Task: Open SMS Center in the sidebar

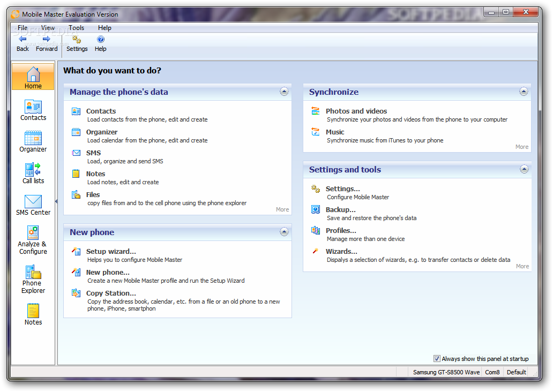Action: coord(33,205)
